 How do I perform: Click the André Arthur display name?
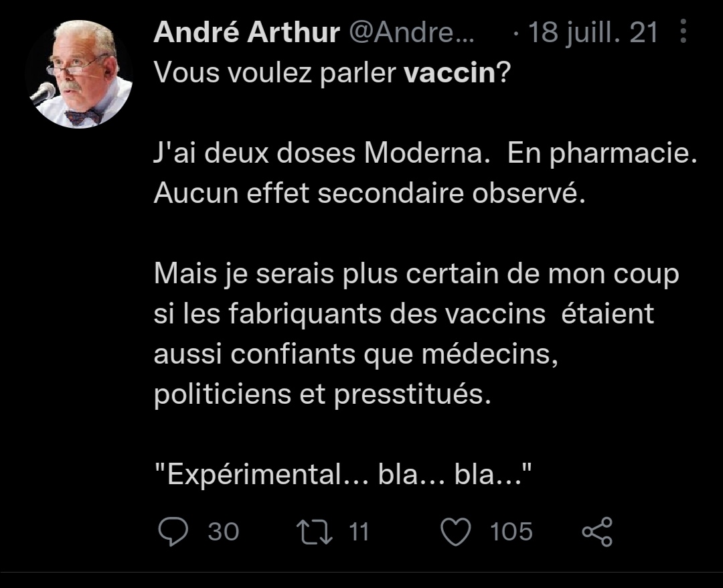coord(246,32)
